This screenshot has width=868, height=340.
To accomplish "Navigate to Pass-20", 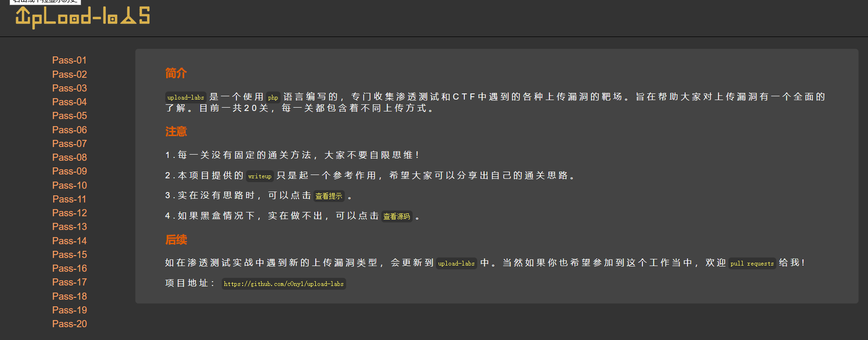I will (x=69, y=324).
